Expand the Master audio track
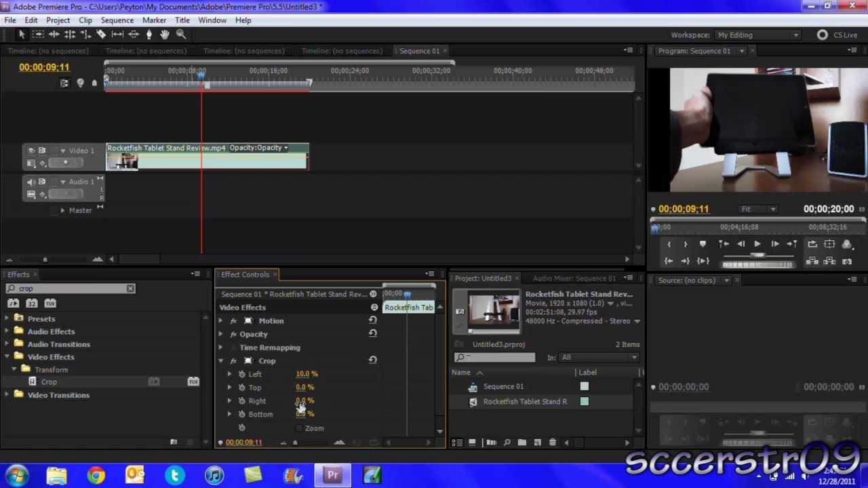Viewport: 868px width, 488px height. (x=62, y=210)
